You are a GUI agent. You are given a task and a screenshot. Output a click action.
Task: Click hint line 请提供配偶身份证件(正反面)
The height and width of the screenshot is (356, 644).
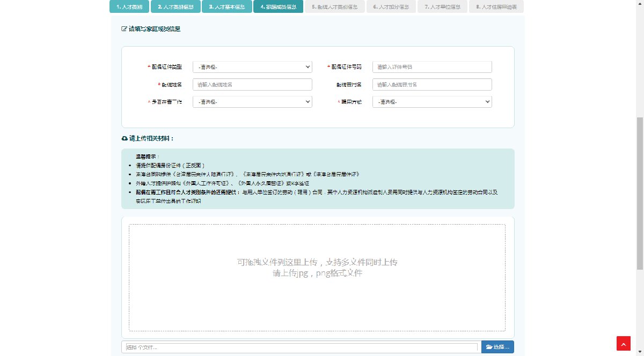coord(170,166)
